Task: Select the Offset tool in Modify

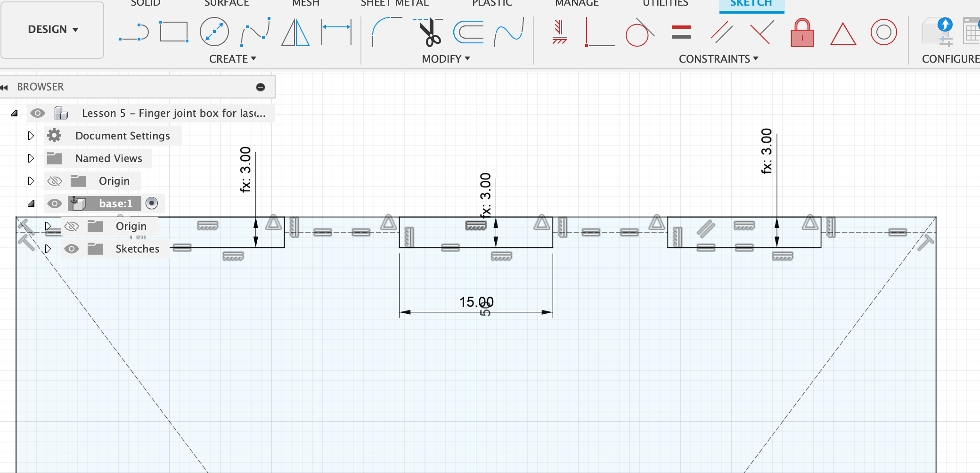Action: tap(468, 33)
